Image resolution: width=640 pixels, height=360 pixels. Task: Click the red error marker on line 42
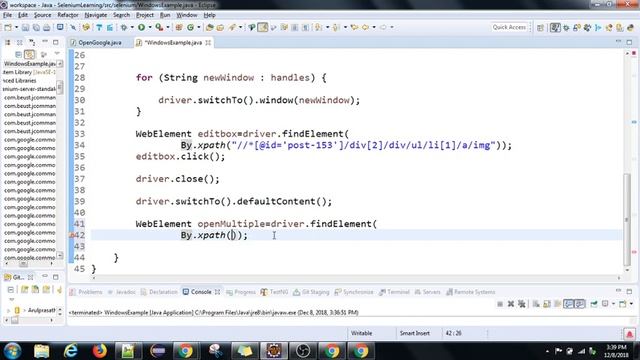[71, 236]
